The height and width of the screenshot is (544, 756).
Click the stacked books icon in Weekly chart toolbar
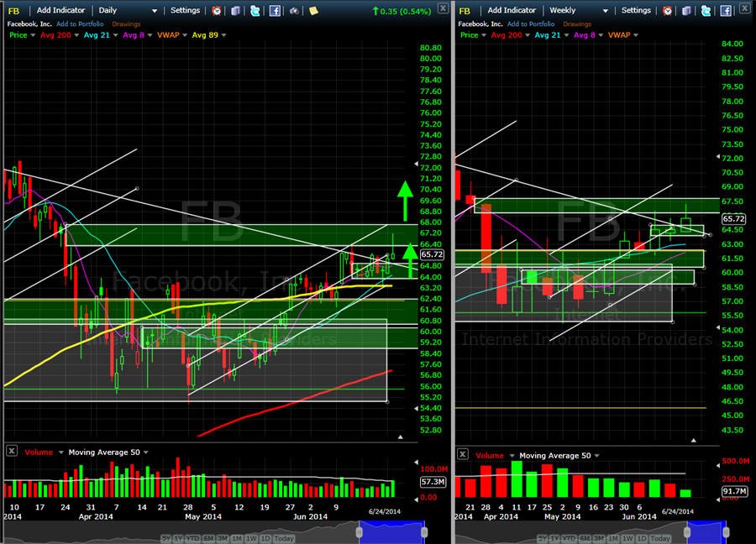[686, 11]
